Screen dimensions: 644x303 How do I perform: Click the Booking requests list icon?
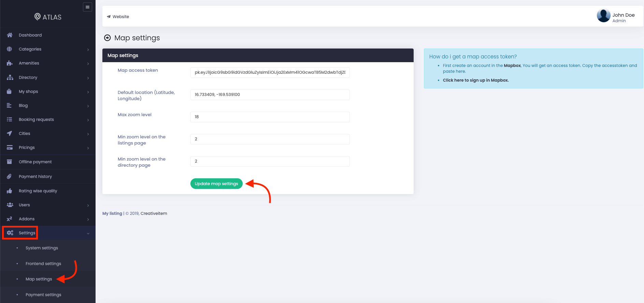click(x=10, y=120)
